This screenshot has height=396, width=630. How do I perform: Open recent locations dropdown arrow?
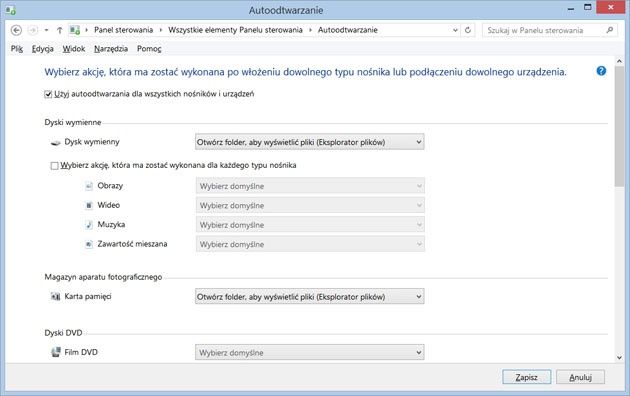pyautogui.click(x=47, y=30)
